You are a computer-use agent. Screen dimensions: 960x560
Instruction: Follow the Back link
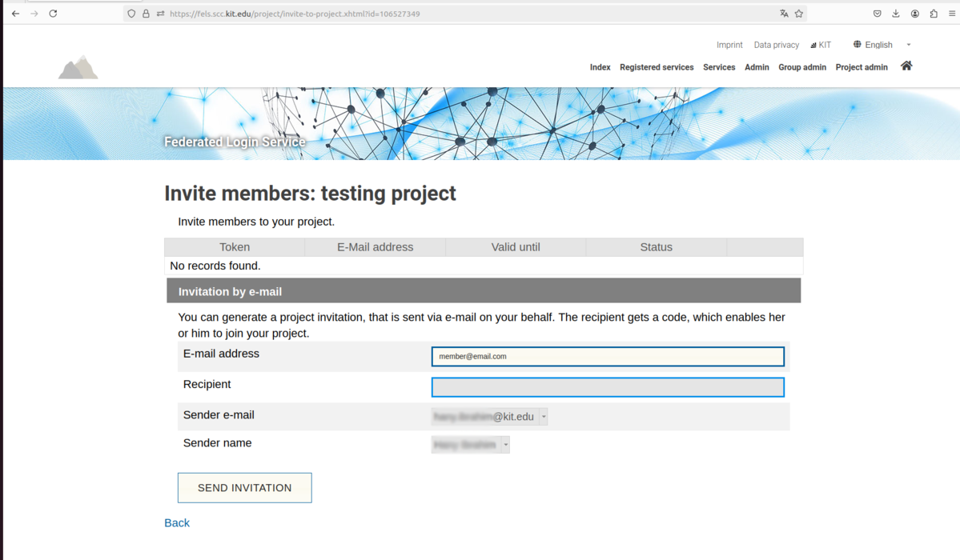177,522
